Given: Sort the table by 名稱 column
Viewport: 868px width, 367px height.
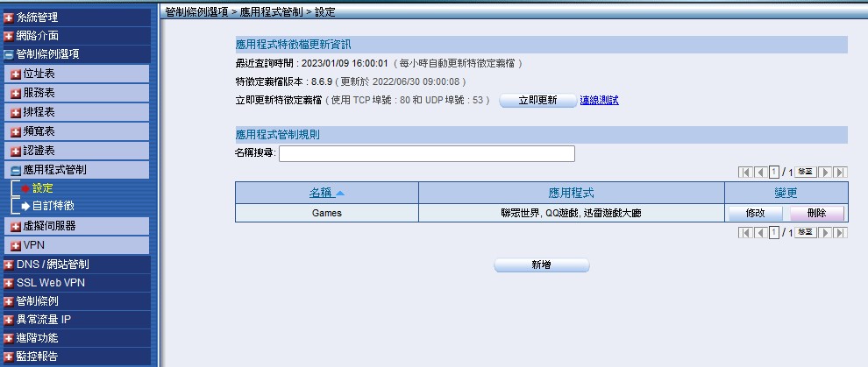Looking at the screenshot, I should (326, 193).
